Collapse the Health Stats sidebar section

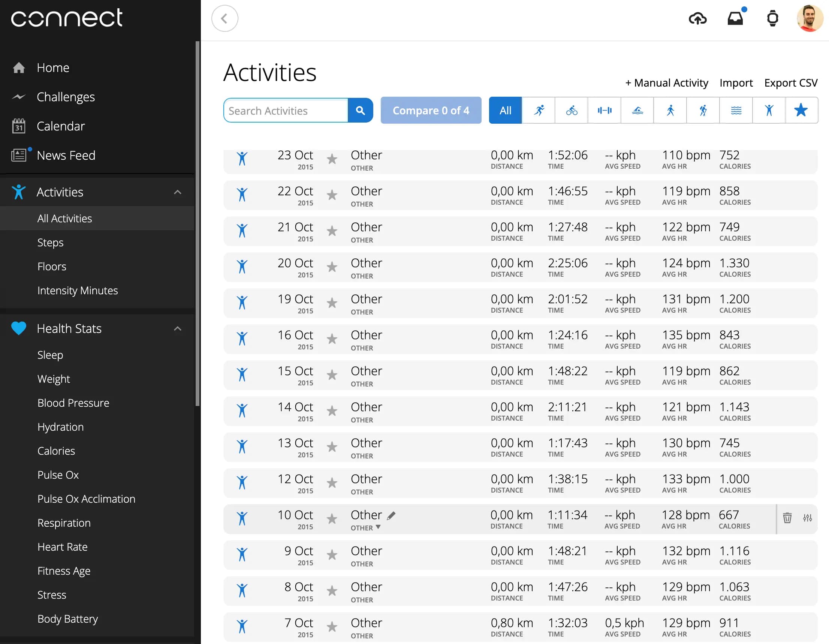pyautogui.click(x=178, y=328)
